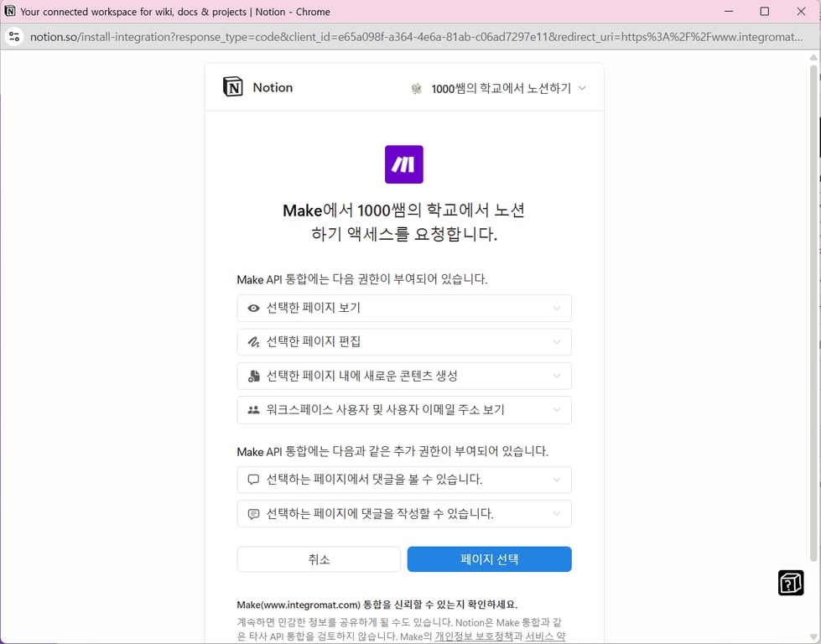Expand 선택한 페이지 내에 새로운 콘텐츠 생성 chevron
821x644 pixels.
[557, 376]
